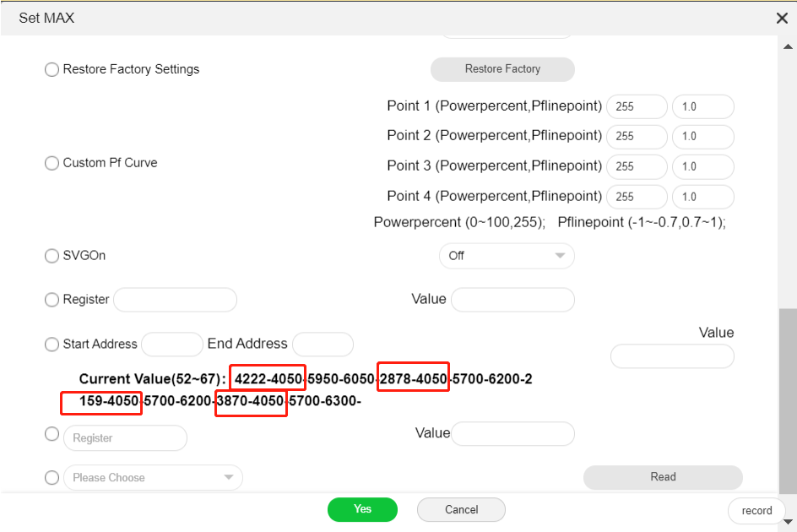Viewport: 797px width, 532px height.
Task: Open the SVGOn Off dropdown
Action: [507, 256]
